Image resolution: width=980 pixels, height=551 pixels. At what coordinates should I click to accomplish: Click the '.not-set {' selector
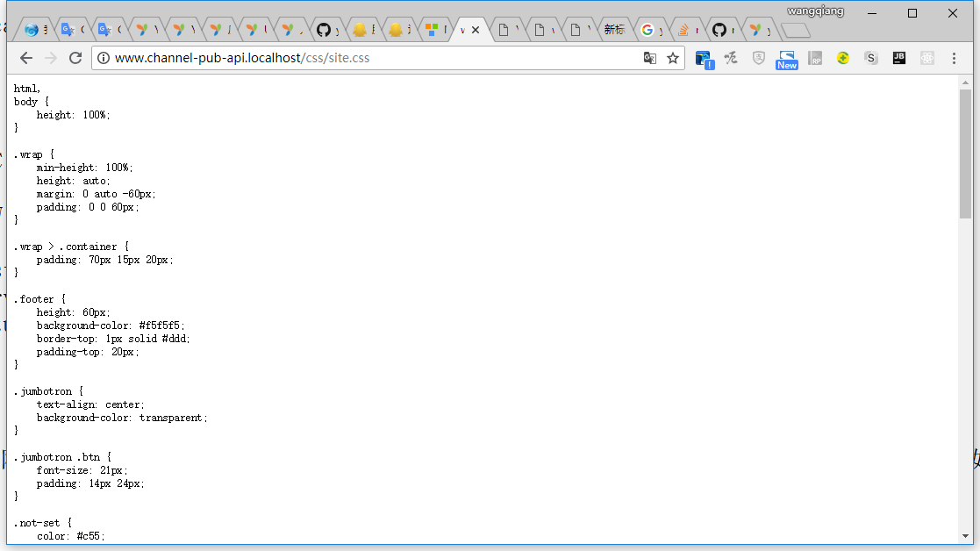42,523
